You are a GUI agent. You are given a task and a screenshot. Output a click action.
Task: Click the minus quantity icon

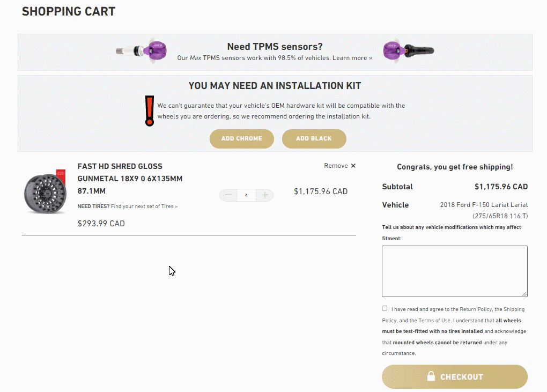(x=228, y=195)
